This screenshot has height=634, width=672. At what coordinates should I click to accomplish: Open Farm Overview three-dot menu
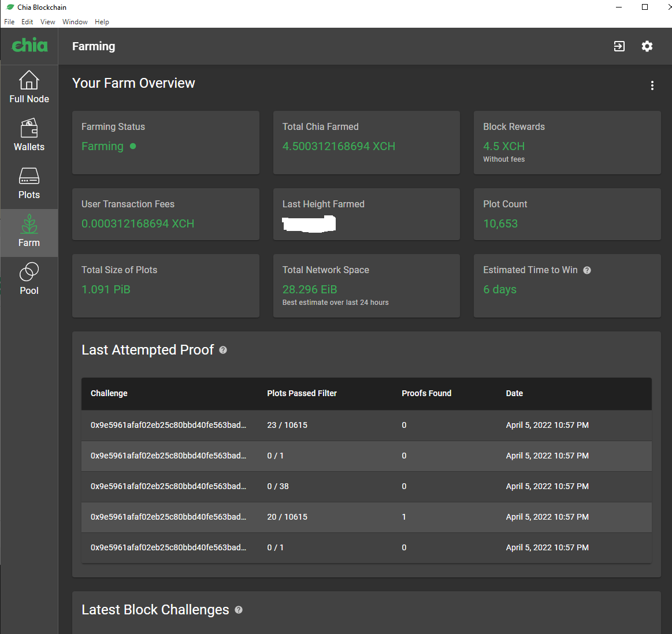(x=652, y=85)
